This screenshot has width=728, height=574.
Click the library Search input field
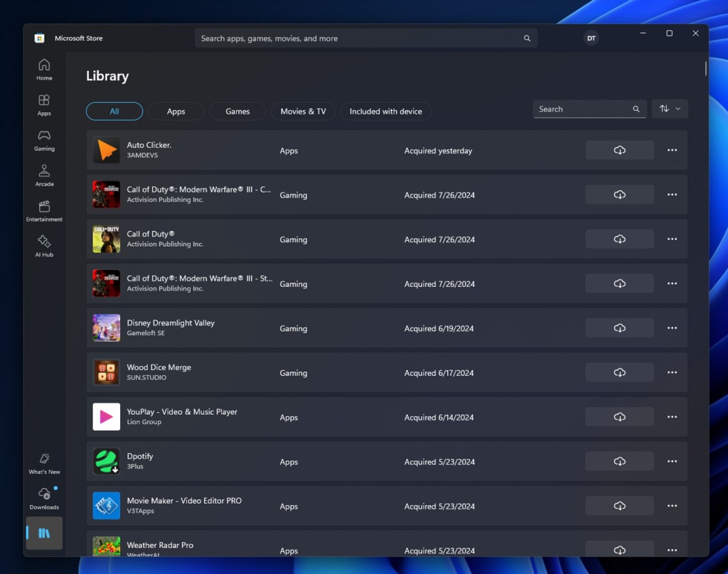(x=583, y=109)
